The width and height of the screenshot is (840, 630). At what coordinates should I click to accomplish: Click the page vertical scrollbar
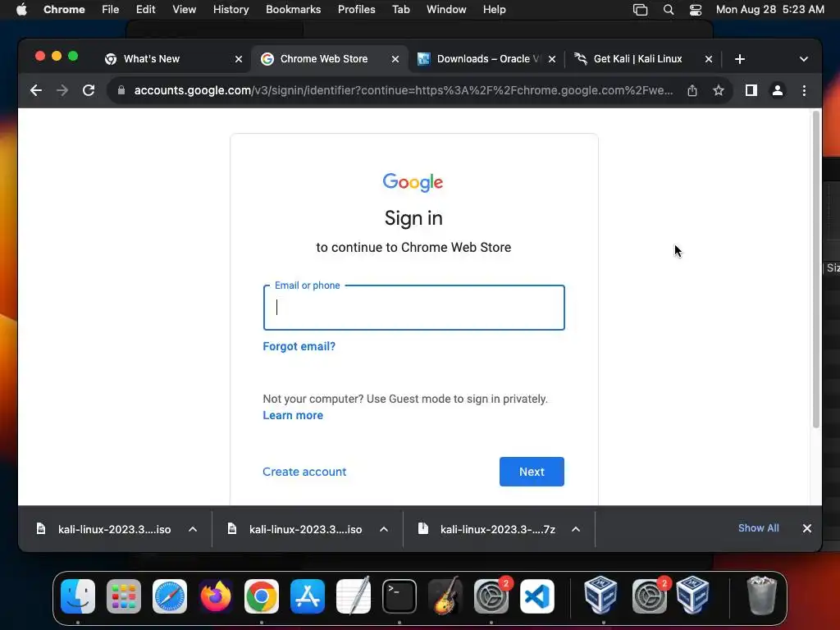[816, 269]
